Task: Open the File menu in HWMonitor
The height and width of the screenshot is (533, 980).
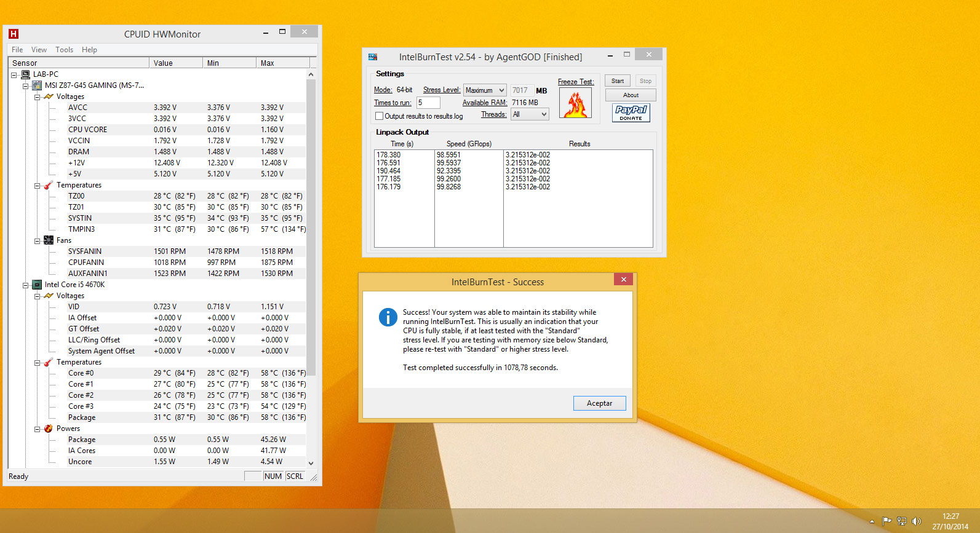Action: (17, 50)
